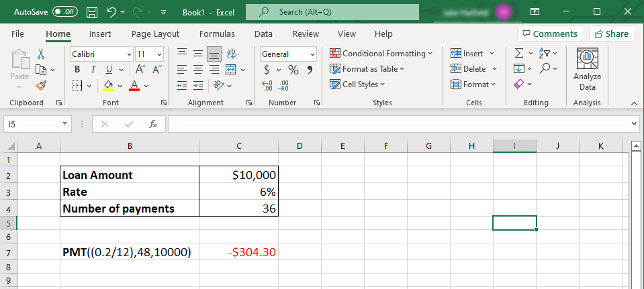
Task: Center text horizontally
Action: [198, 70]
